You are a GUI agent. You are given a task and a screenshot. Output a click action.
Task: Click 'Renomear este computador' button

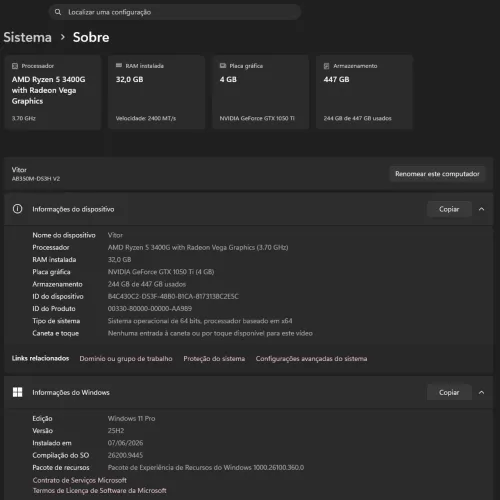(437, 174)
